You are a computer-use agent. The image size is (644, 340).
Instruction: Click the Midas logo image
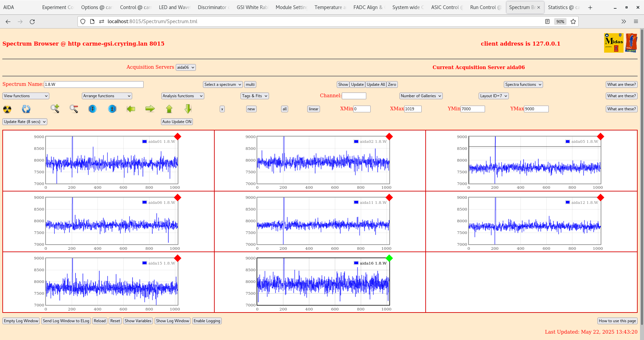coord(613,43)
